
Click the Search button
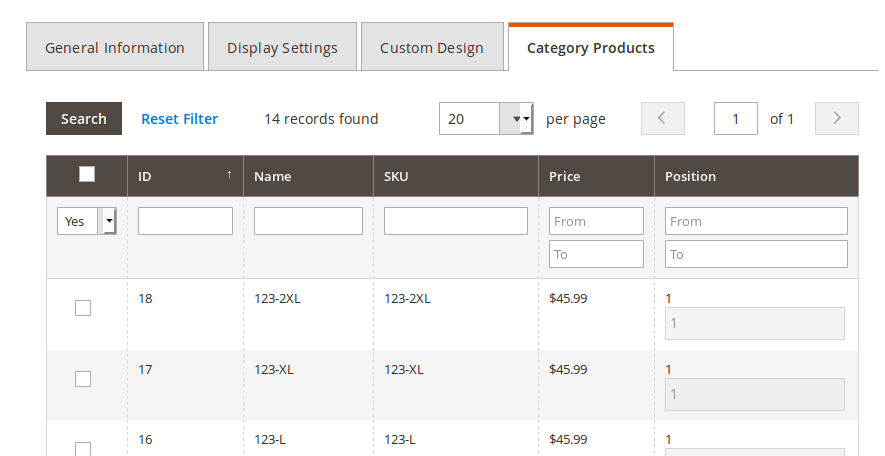click(84, 119)
